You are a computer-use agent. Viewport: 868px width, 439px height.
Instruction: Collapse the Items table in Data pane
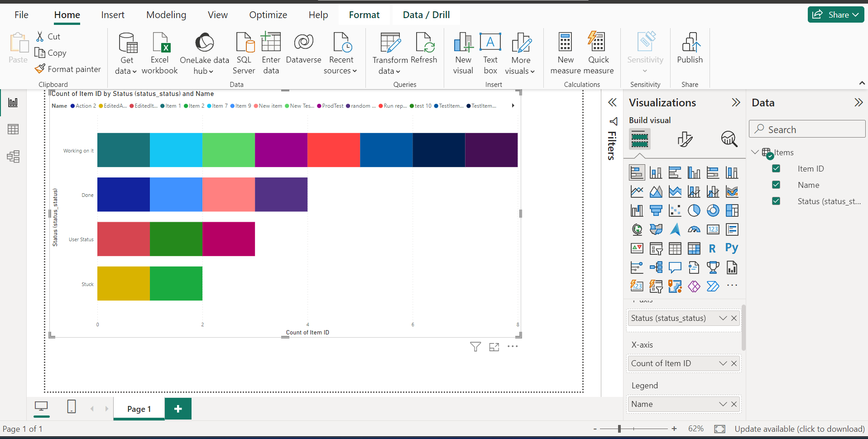click(755, 153)
